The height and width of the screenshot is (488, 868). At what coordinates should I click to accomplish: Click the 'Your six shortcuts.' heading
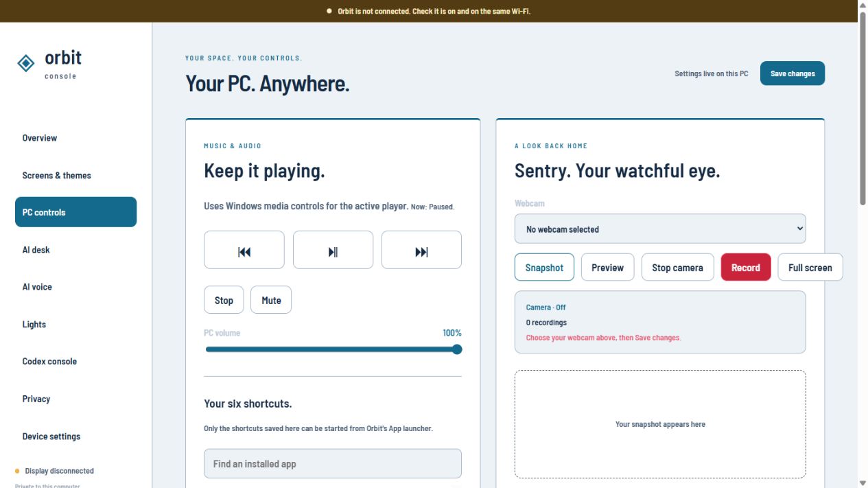pos(248,404)
